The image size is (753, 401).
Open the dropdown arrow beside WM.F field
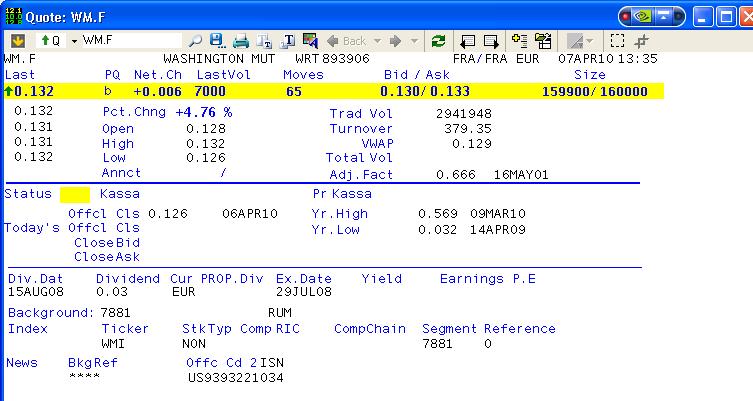click(x=74, y=41)
